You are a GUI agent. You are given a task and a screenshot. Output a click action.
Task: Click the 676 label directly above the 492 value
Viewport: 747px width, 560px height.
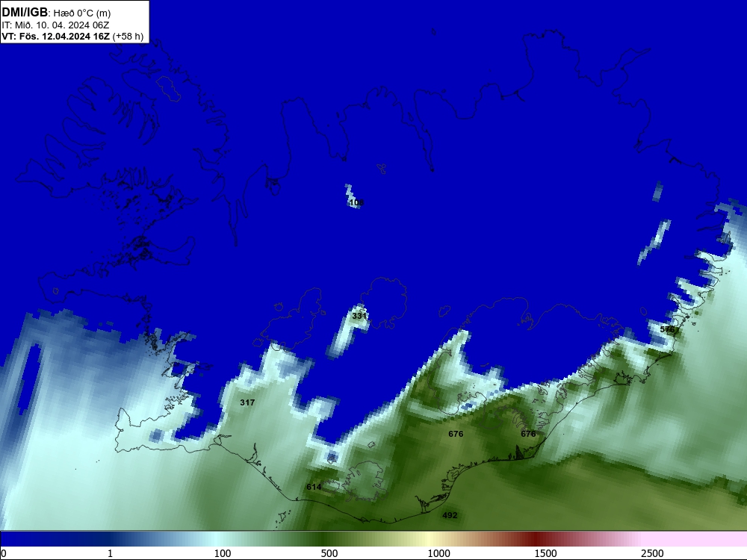pyautogui.click(x=456, y=434)
